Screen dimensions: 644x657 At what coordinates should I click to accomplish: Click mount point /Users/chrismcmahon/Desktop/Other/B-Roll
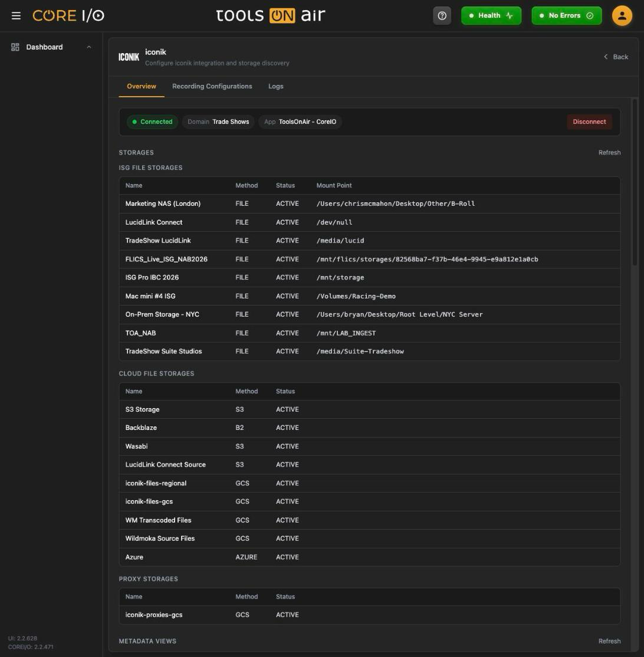click(x=396, y=203)
